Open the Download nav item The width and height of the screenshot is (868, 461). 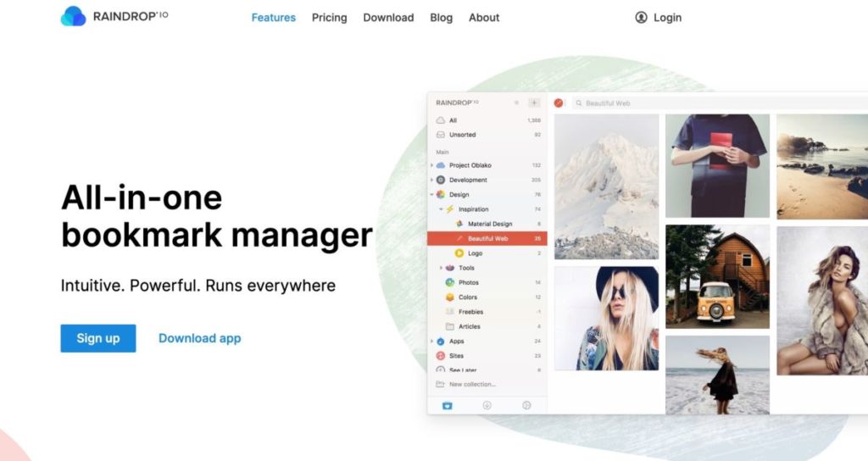[388, 18]
